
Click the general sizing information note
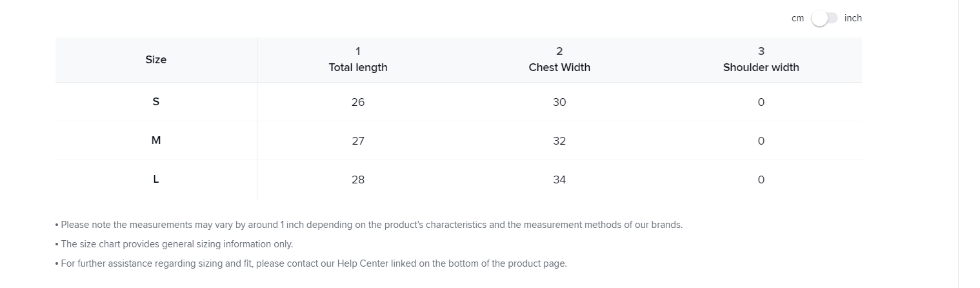click(174, 244)
